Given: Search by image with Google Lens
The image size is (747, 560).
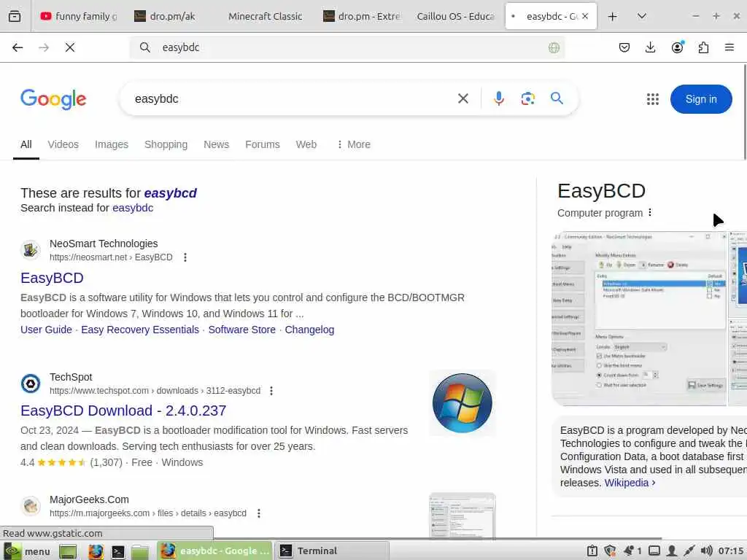Looking at the screenshot, I should point(528,98).
